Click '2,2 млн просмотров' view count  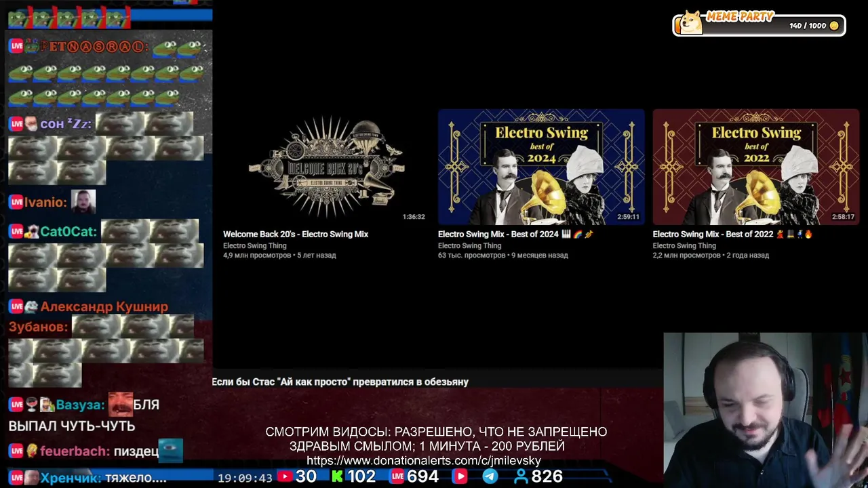[x=686, y=256]
